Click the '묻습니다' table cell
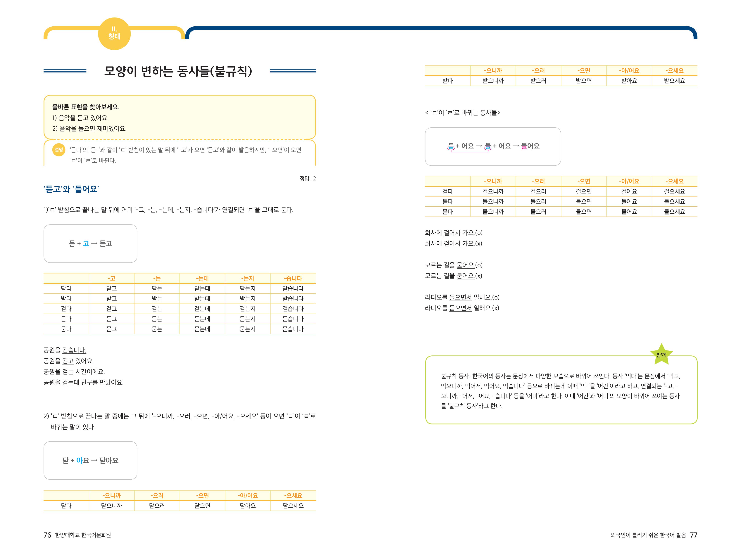The height and width of the screenshot is (560, 741). [x=293, y=329]
